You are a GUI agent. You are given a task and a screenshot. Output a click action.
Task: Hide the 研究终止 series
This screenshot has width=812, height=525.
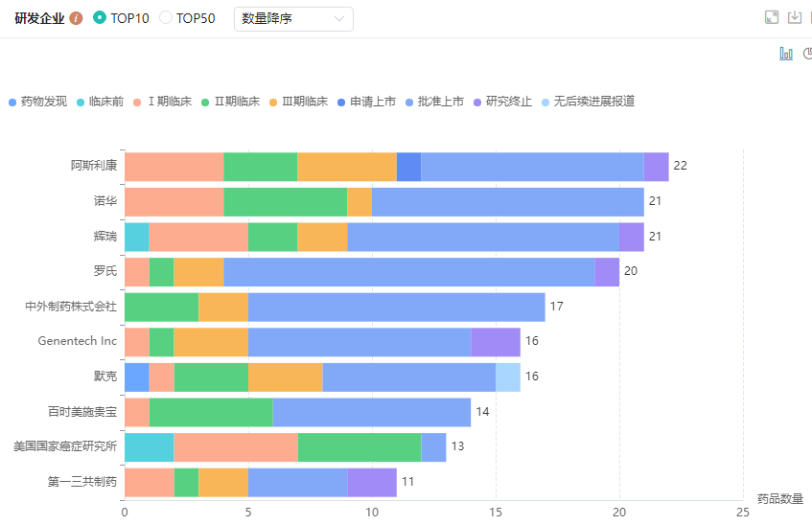pos(508,102)
